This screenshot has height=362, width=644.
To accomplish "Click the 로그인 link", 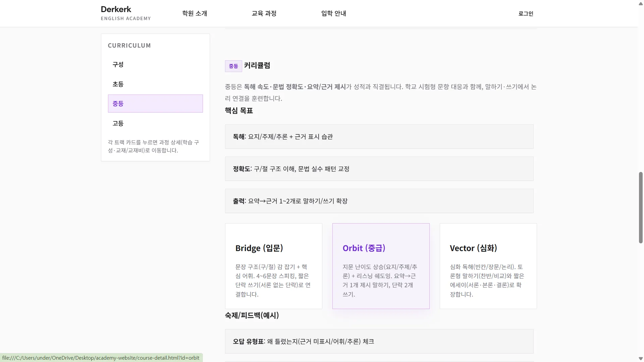I will click(525, 13).
